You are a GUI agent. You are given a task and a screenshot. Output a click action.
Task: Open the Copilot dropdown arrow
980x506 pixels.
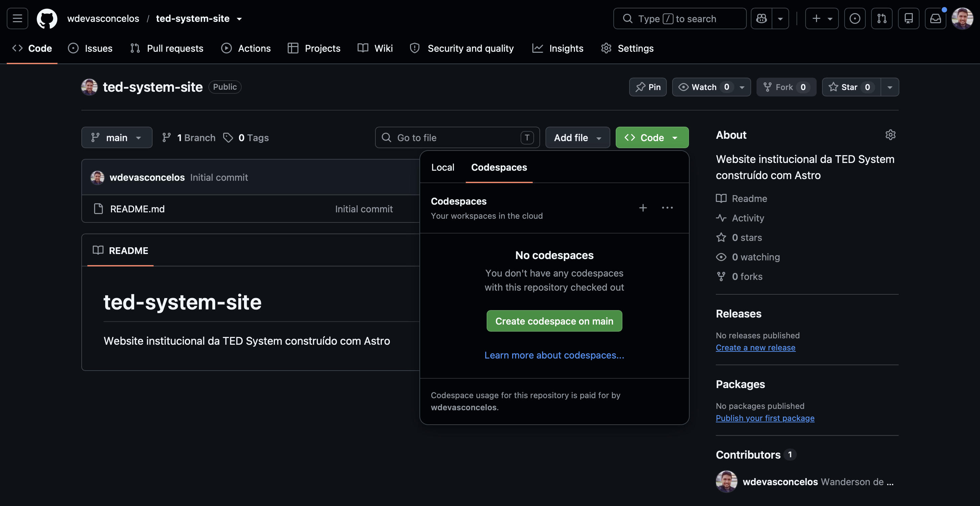pyautogui.click(x=780, y=18)
